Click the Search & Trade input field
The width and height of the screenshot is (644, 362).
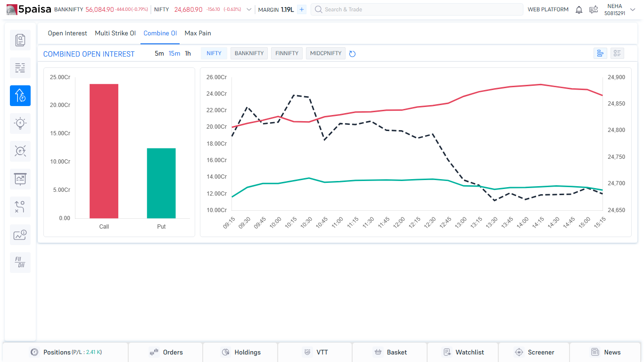point(417,9)
